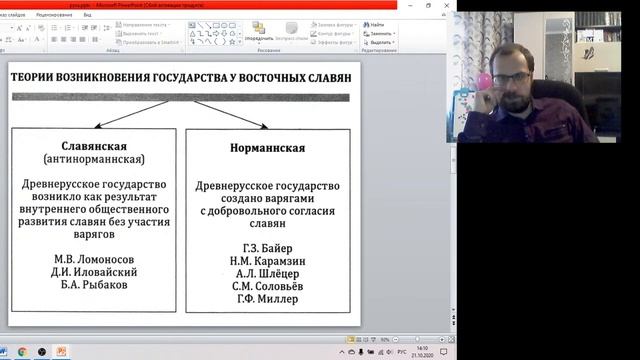Click the increase font size button
The height and width of the screenshot is (360, 640).
coord(19,28)
